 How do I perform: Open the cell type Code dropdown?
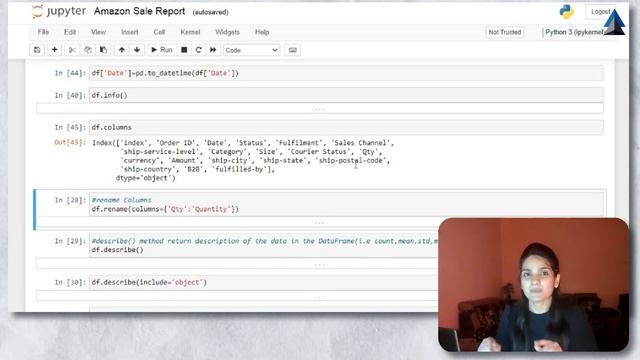point(251,50)
